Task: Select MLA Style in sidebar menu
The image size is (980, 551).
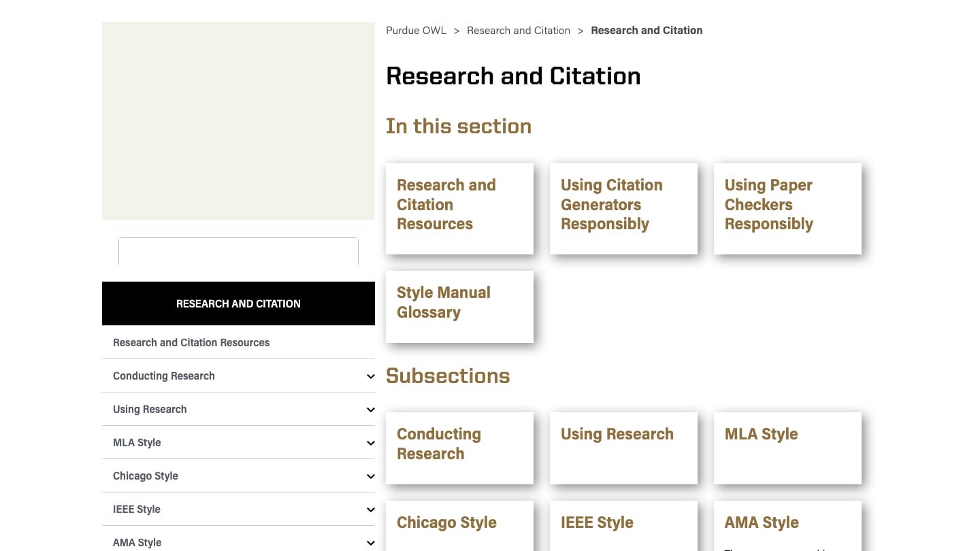Action: 137,442
